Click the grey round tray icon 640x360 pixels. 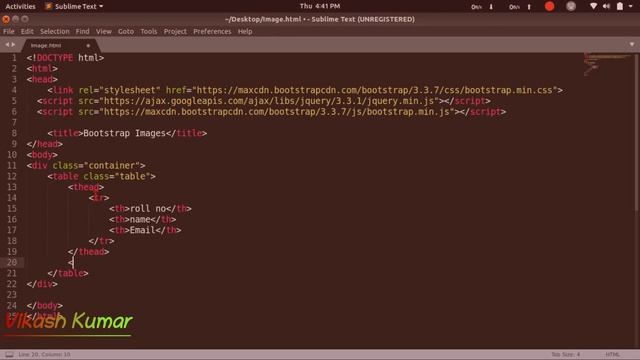571,6
